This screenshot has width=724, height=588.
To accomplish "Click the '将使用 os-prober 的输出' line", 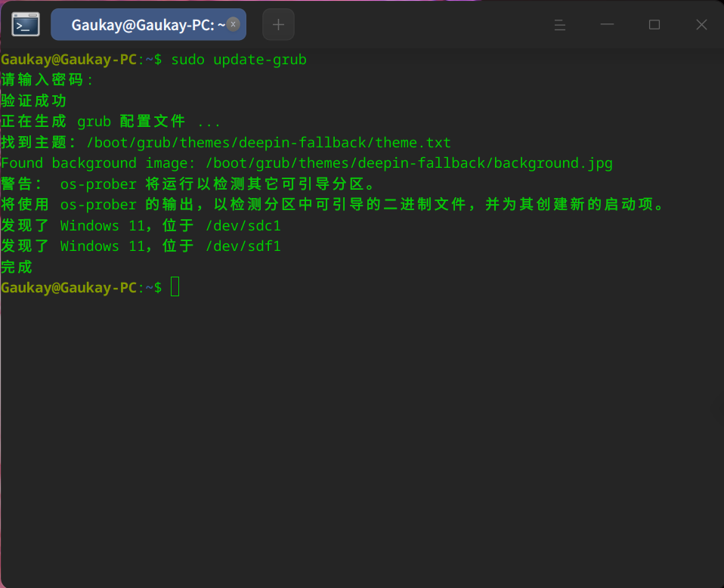I will (333, 204).
